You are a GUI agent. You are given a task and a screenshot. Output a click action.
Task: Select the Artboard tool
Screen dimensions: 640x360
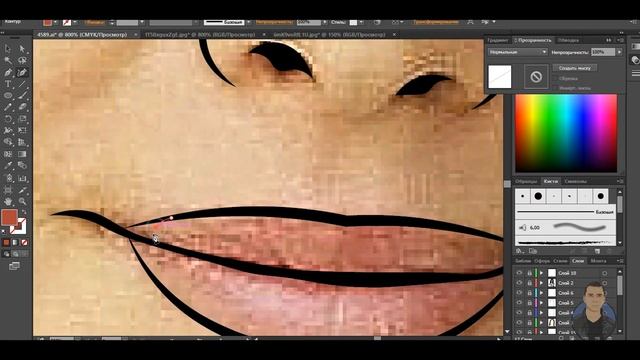click(8, 190)
